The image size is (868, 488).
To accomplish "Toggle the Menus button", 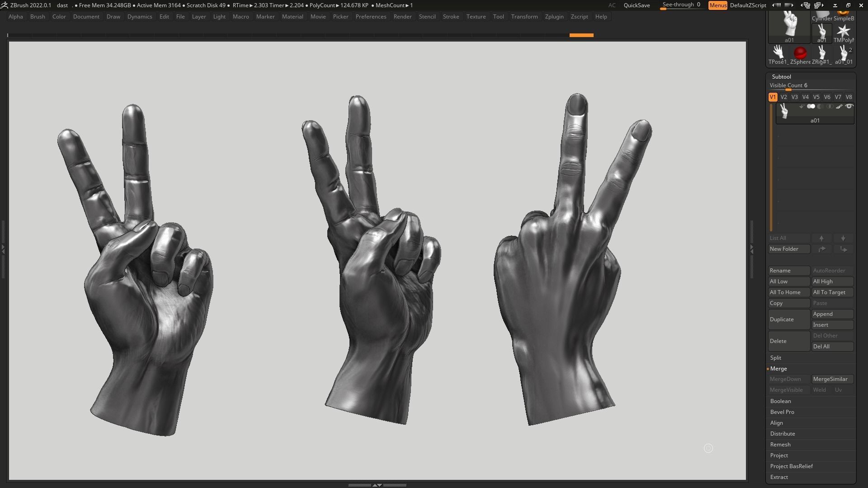I will click(x=717, y=5).
